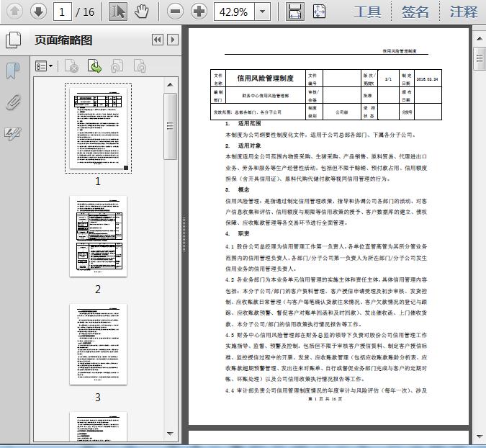Click thumbnail panel scroll up arrow
Viewport: 486px width, 448px height.
click(170, 85)
